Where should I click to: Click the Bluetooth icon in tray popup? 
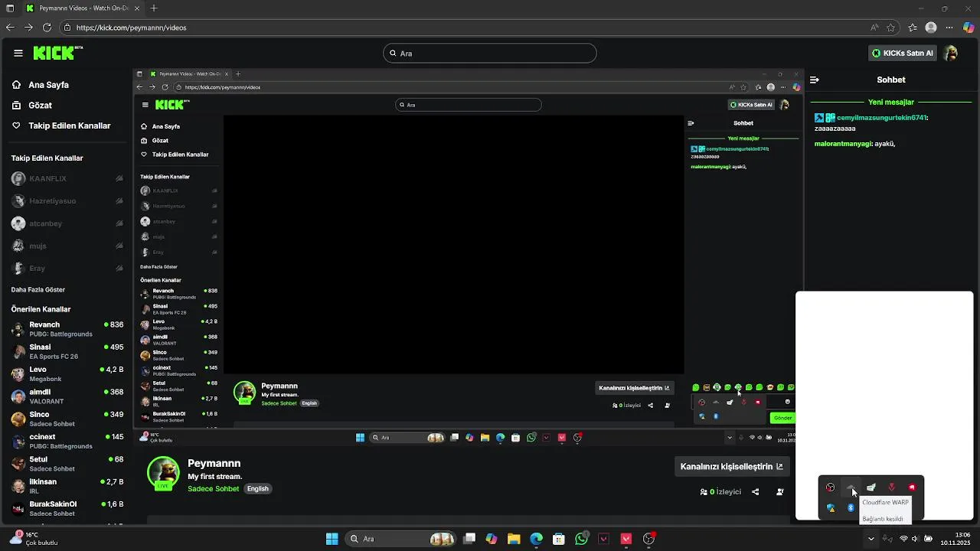[x=851, y=508]
